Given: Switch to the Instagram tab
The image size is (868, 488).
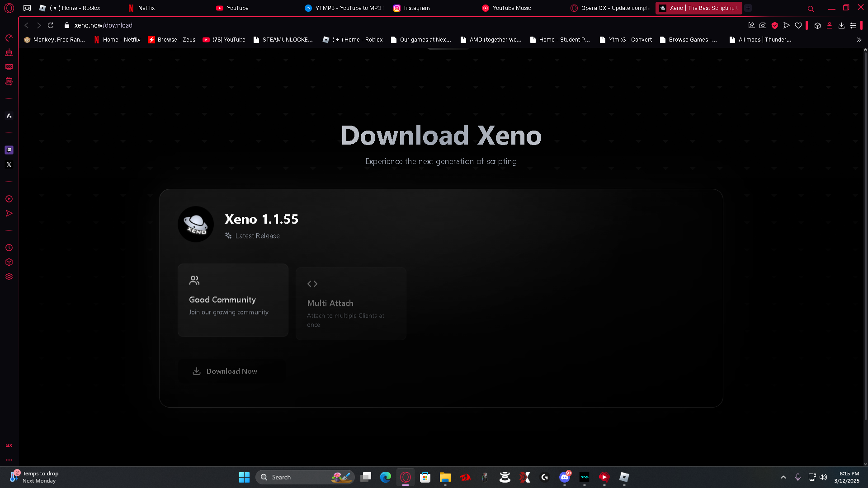Looking at the screenshot, I should pos(433,8).
